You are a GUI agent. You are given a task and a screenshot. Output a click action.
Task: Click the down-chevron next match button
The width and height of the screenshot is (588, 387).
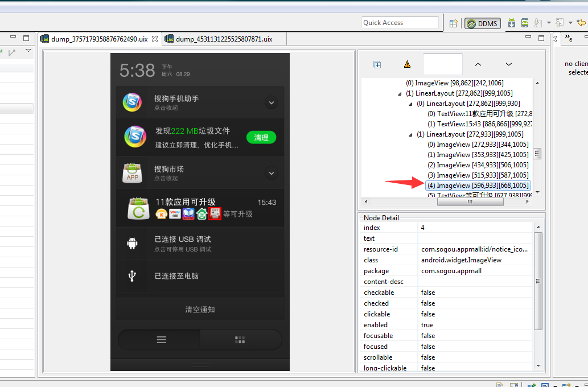tap(508, 64)
